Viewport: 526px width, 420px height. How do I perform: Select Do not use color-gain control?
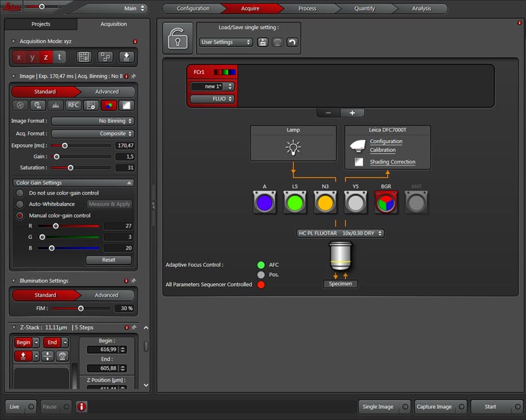[20, 193]
